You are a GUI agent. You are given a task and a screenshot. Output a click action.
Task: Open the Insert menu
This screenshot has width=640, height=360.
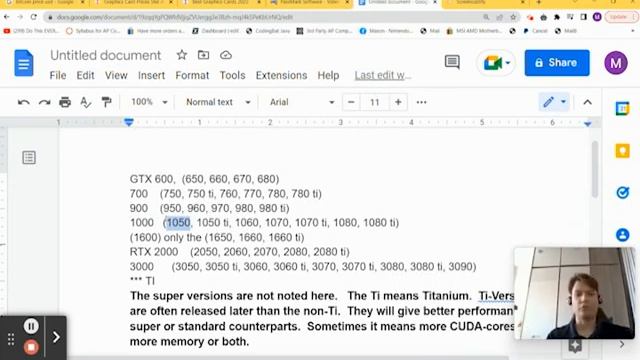(151, 76)
